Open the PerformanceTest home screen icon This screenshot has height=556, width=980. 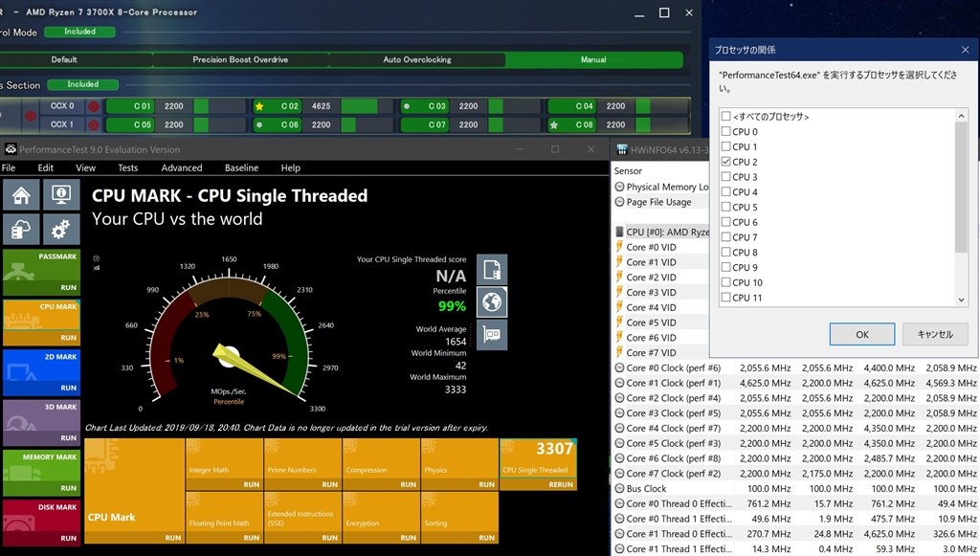click(21, 195)
